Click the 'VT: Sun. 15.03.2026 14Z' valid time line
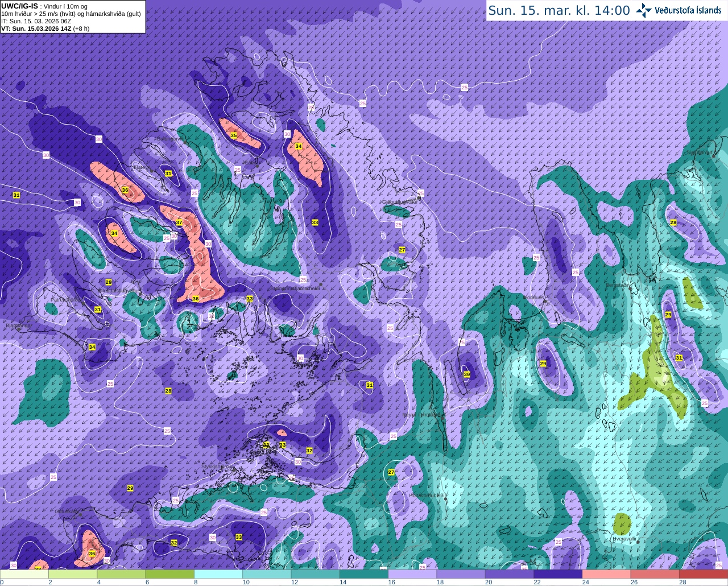This screenshot has width=728, height=586. [46, 28]
